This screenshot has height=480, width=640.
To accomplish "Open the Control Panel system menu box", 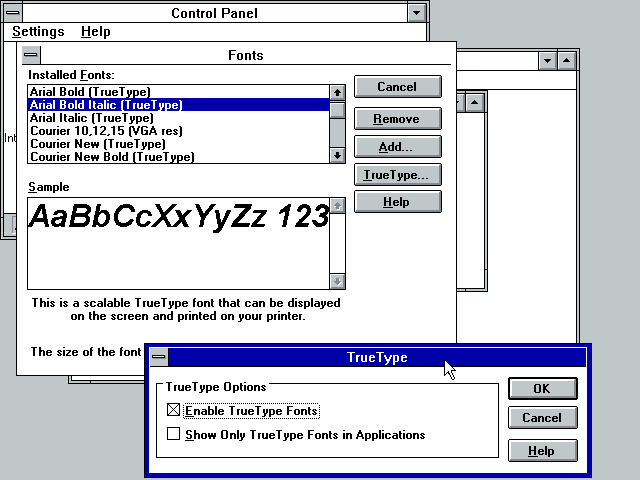I will click(13, 13).
